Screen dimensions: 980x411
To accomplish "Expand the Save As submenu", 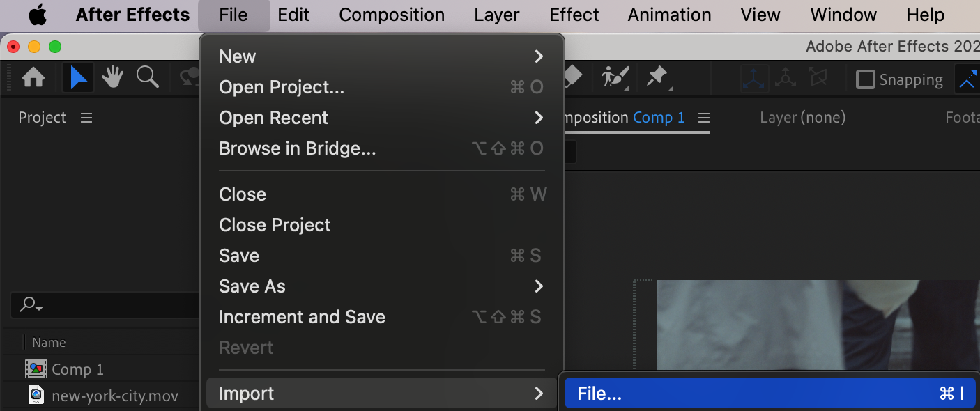I will pyautogui.click(x=381, y=286).
